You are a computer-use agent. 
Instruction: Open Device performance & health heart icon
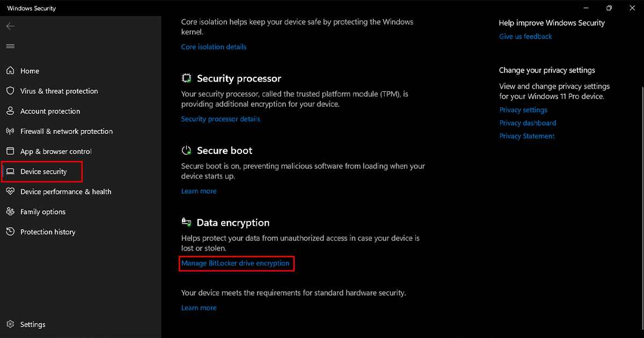pyautogui.click(x=11, y=192)
